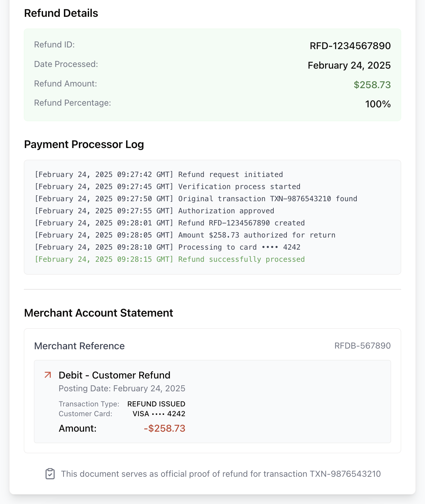The width and height of the screenshot is (425, 504).
Task: Open the Merchant Account Statement section
Action: click(x=98, y=313)
